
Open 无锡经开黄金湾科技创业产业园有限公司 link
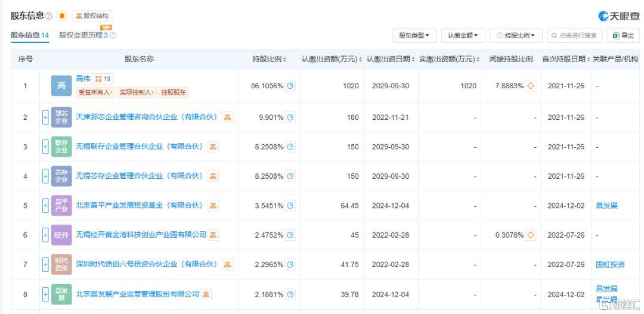pos(141,235)
